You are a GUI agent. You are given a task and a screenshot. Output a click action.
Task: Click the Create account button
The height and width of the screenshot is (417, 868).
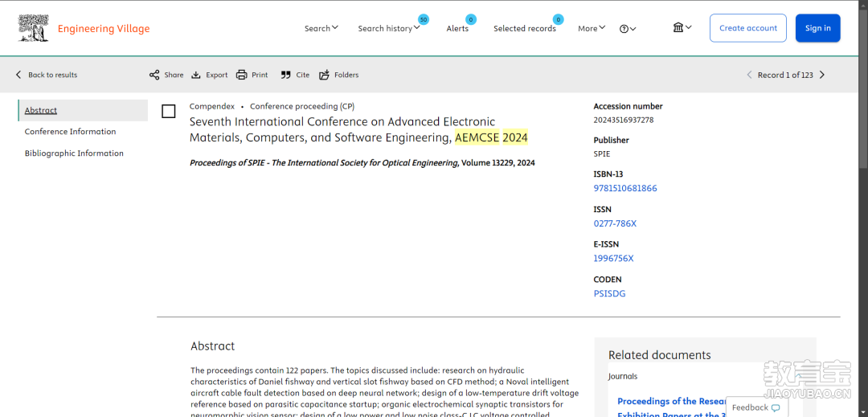(x=748, y=28)
